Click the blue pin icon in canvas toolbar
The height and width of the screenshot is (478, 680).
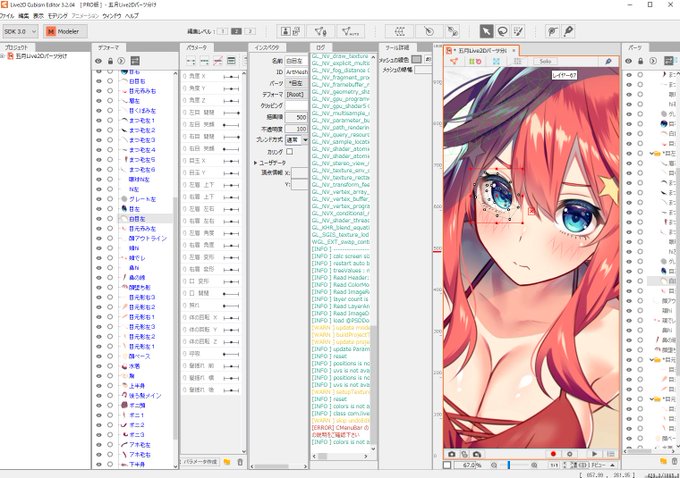[x=608, y=62]
